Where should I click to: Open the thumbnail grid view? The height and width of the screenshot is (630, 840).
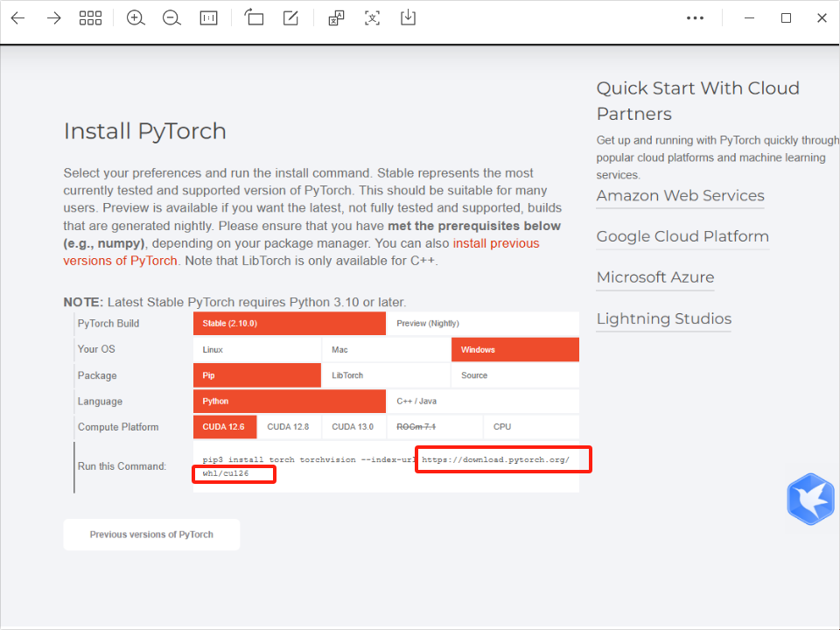[x=90, y=18]
